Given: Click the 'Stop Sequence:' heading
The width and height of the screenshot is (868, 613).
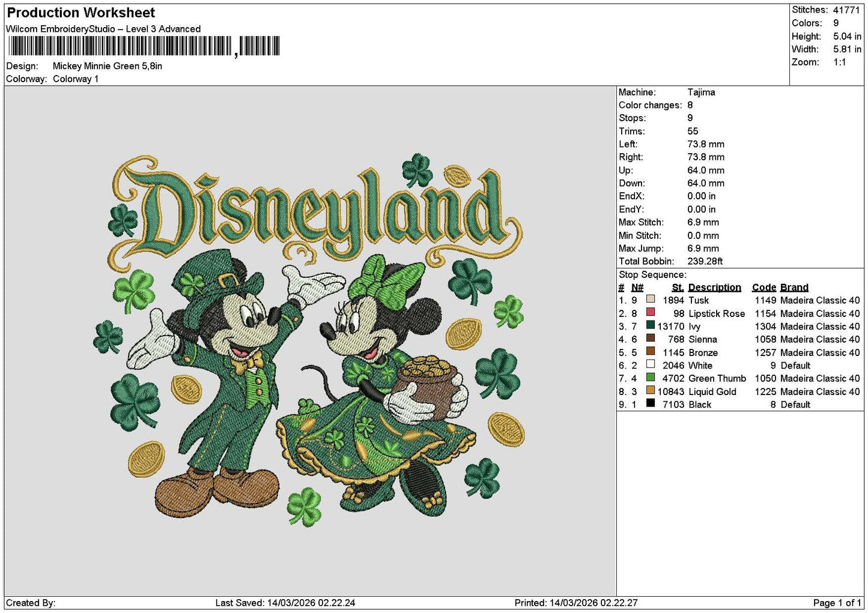Looking at the screenshot, I should (652, 274).
